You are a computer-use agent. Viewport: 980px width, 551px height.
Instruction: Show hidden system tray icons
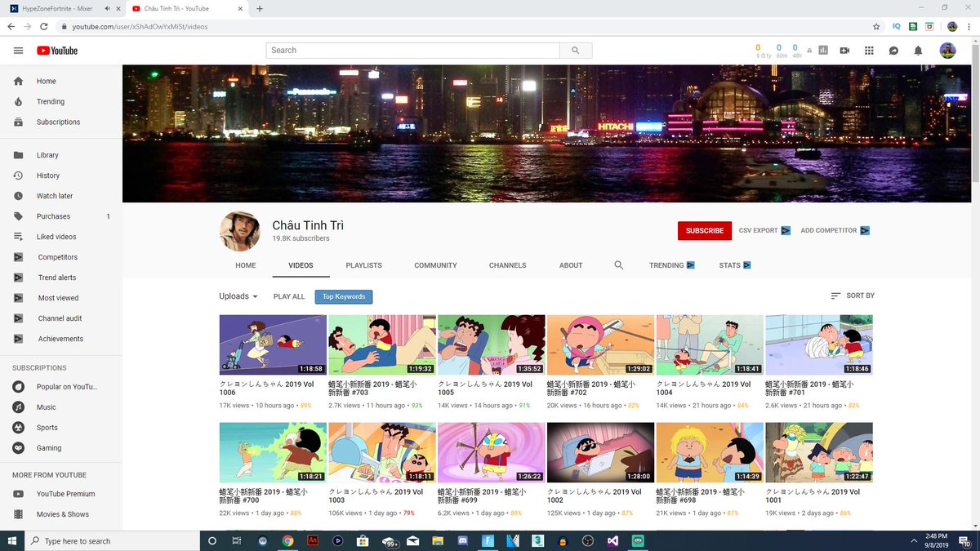tap(913, 540)
